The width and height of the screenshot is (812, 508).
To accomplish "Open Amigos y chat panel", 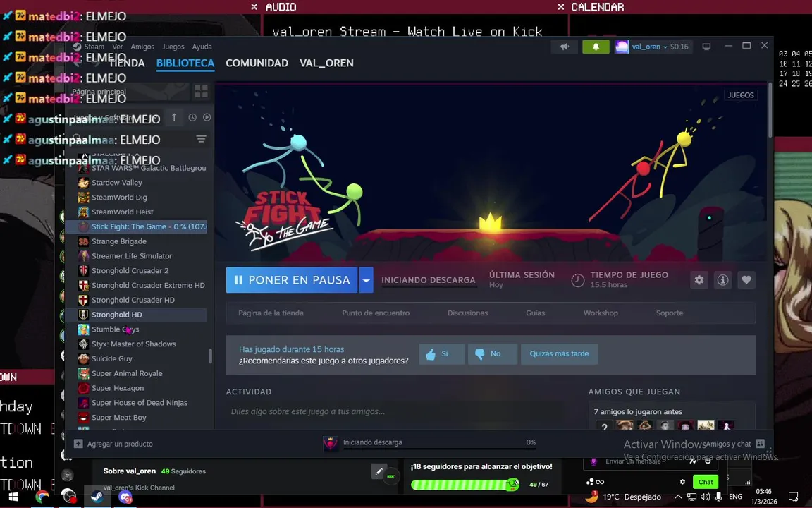I will (x=735, y=445).
